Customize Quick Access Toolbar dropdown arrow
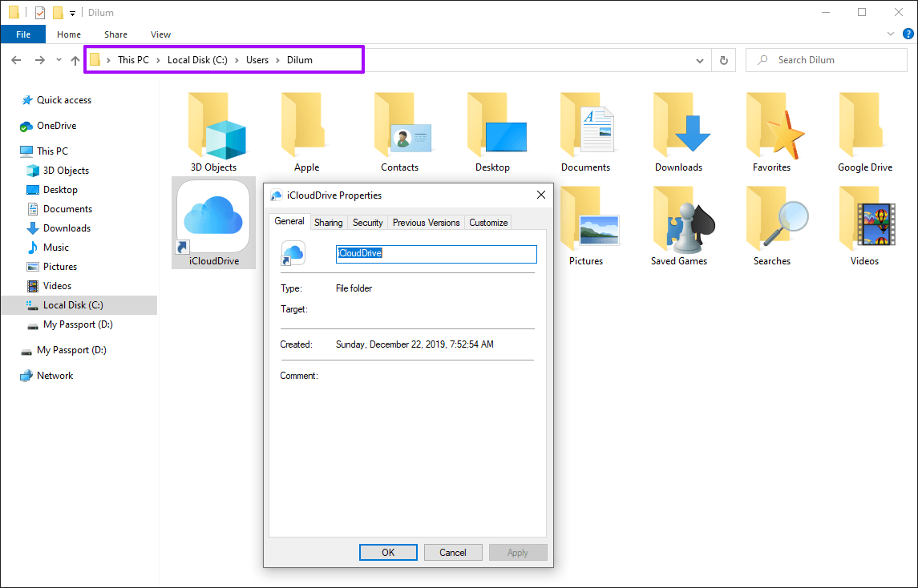This screenshot has width=918, height=588. (x=73, y=13)
